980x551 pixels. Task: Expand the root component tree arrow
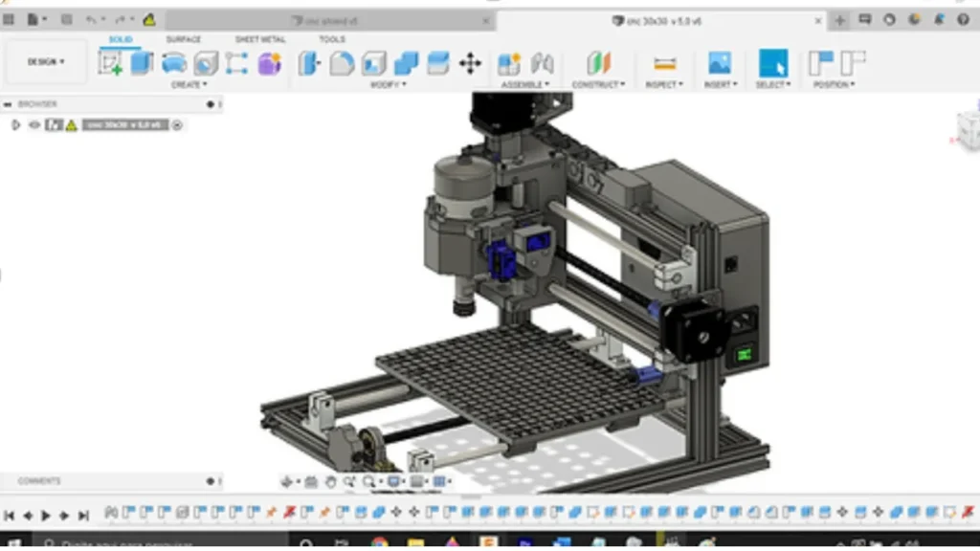[15, 124]
